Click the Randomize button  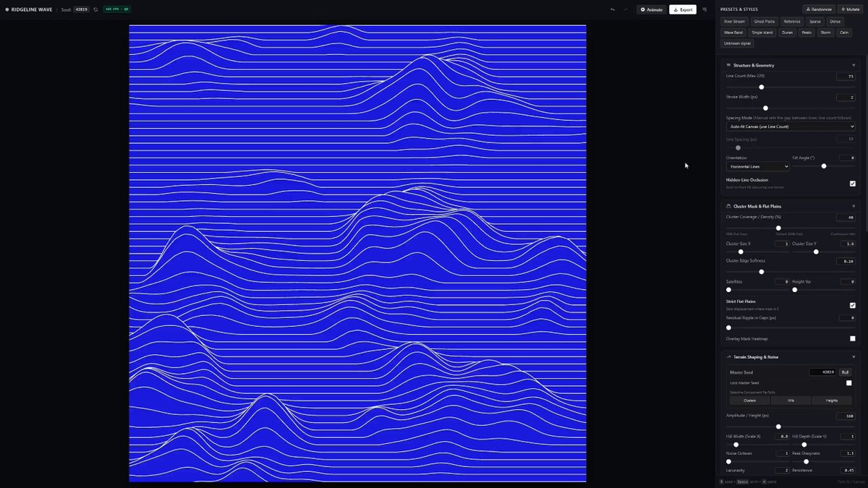click(x=819, y=9)
